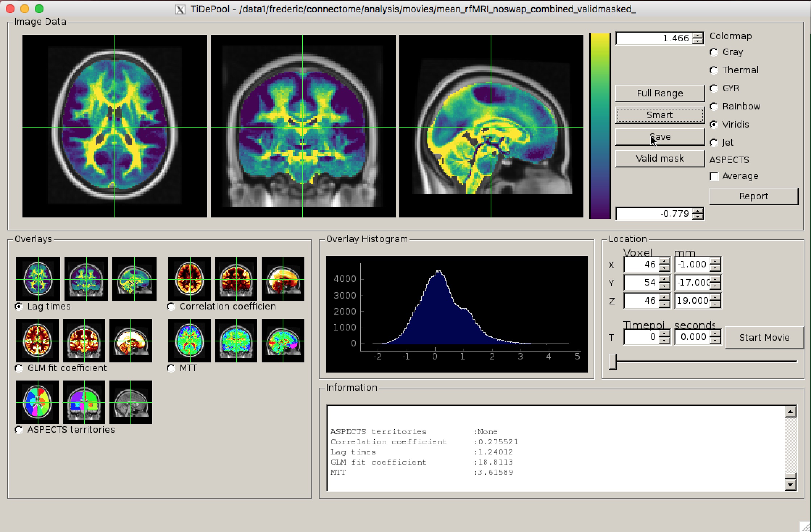Click the Valid mask button
811x532 pixels.
[x=660, y=158]
